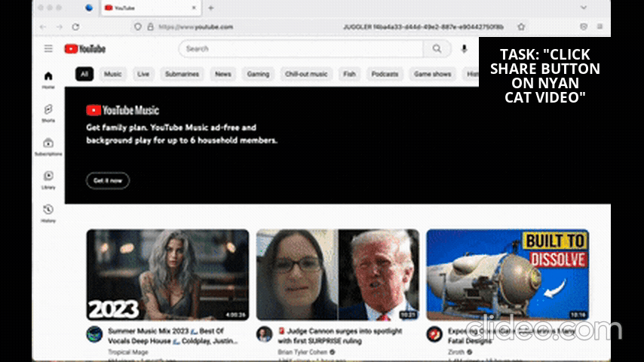Select the Submarines filter chip
This screenshot has width=644, height=362.
pyautogui.click(x=182, y=74)
